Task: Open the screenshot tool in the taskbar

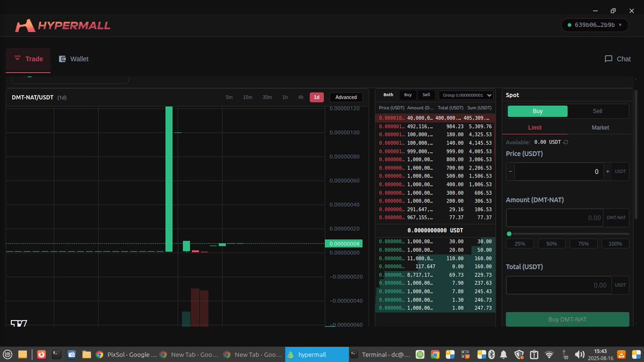Action: 71,354
